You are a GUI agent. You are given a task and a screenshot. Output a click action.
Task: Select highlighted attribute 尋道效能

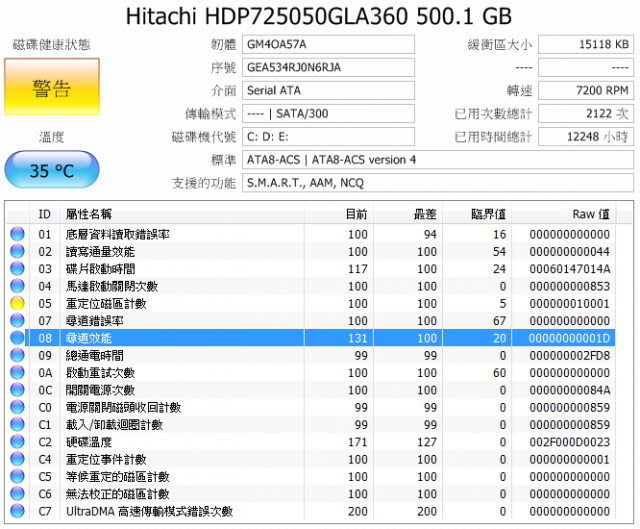tap(89, 338)
